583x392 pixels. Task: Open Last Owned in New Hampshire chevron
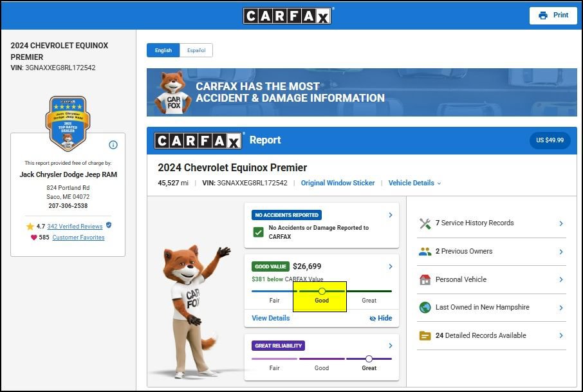(561, 308)
